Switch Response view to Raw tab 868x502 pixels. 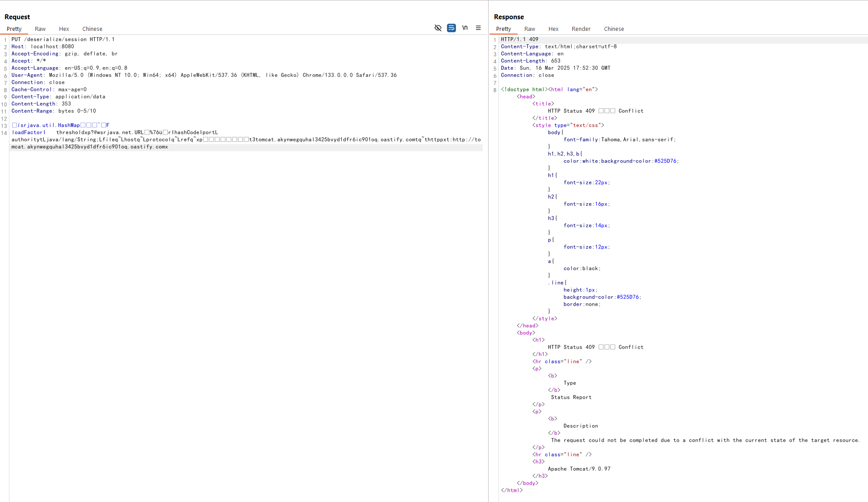pos(530,29)
